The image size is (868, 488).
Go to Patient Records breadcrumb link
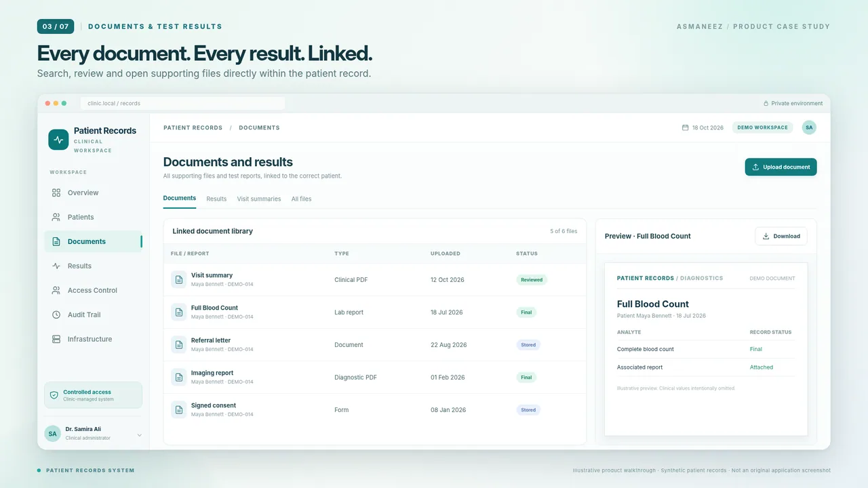193,127
